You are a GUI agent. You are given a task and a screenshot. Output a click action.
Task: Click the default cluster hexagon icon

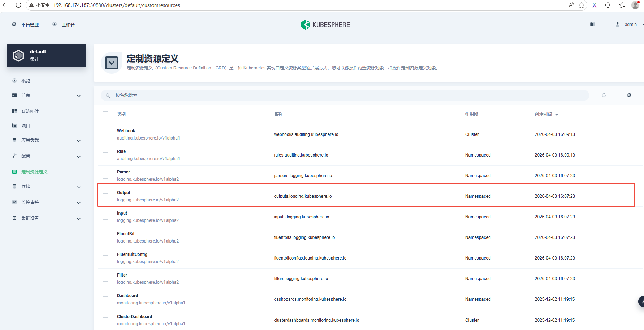[18, 56]
